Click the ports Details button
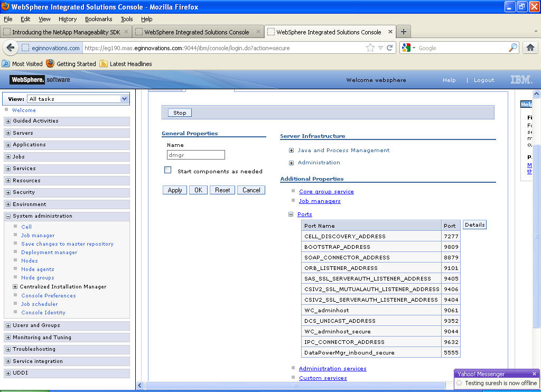Viewport: 541px width, 392px height. [x=475, y=225]
